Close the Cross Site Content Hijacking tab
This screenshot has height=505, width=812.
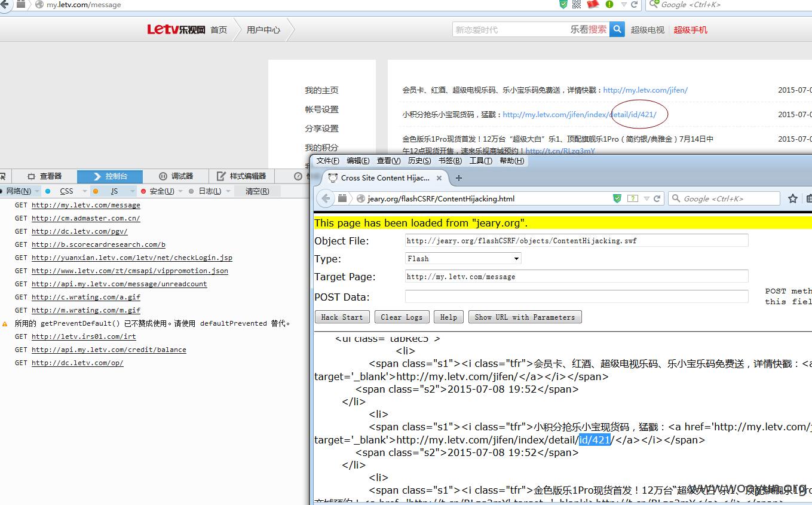pyautogui.click(x=439, y=177)
